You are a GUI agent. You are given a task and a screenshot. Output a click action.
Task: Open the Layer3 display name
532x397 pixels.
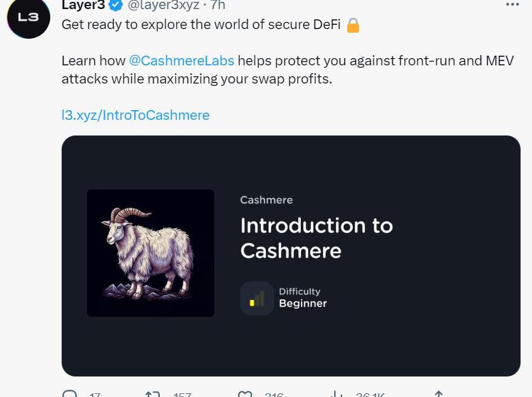(x=84, y=5)
